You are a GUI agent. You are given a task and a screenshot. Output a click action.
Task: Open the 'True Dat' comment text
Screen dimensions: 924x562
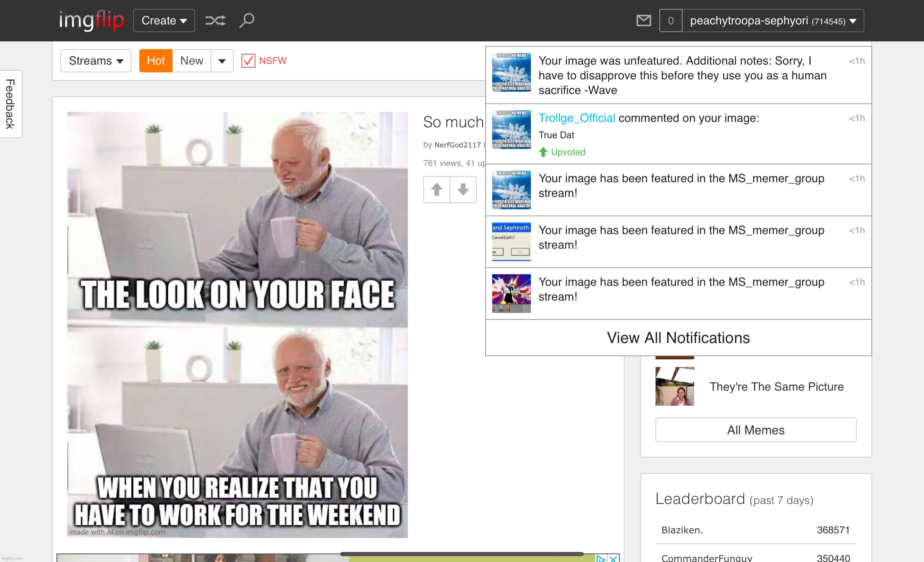(556, 135)
